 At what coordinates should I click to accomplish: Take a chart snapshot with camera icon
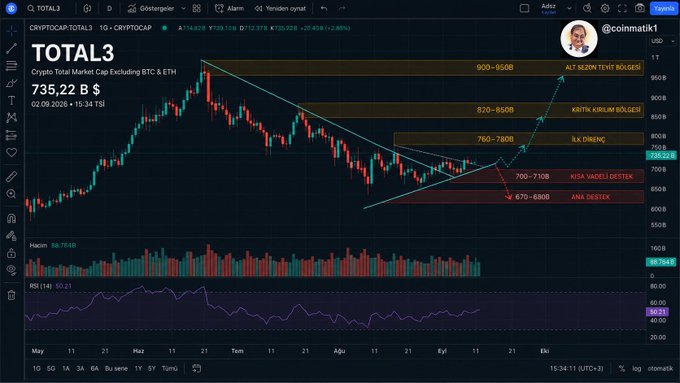(640, 8)
